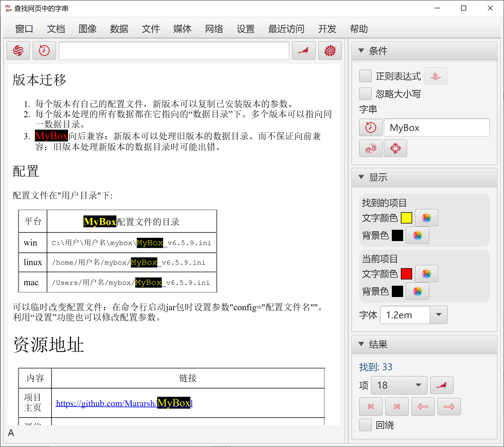The height and width of the screenshot is (447, 504).
Task: Open palette for current item 背景色
Action: tap(417, 291)
